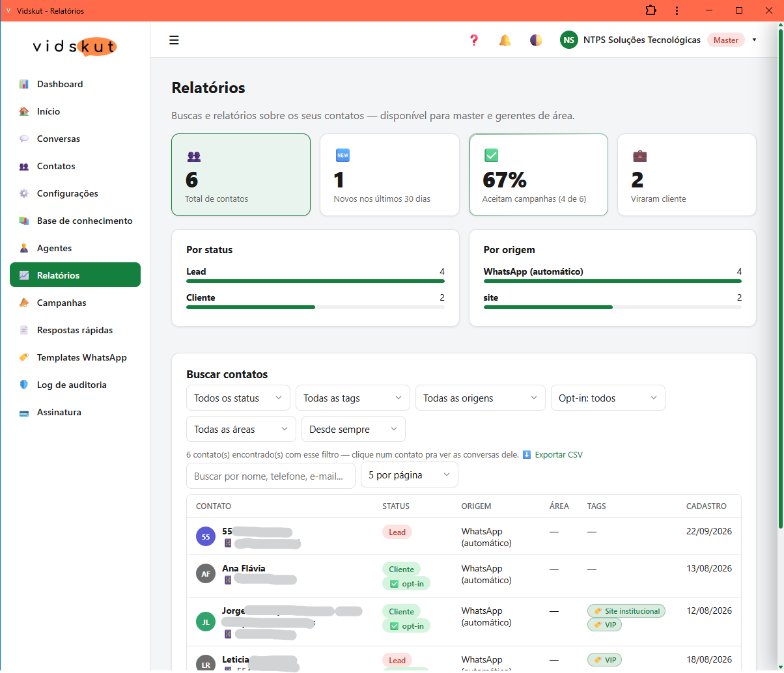Open the notifications bell icon
Image resolution: width=784 pixels, height=673 pixels.
[505, 40]
